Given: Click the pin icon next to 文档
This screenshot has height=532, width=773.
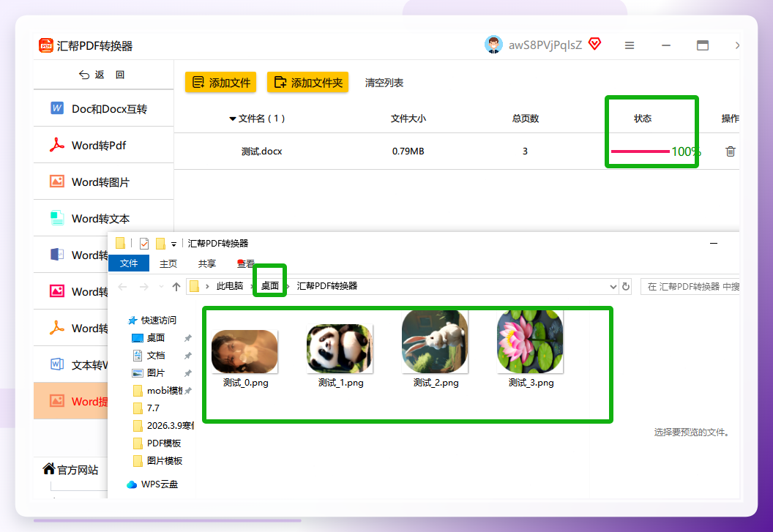Looking at the screenshot, I should 188,356.
